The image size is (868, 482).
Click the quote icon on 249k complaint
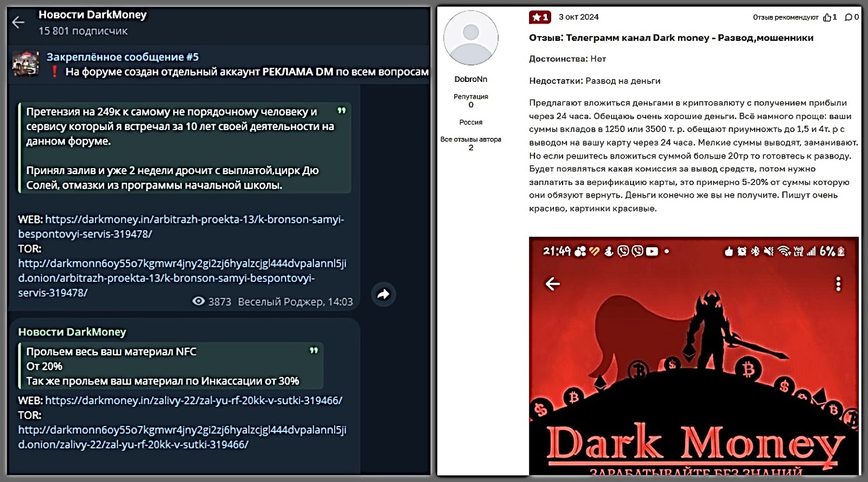tap(341, 111)
